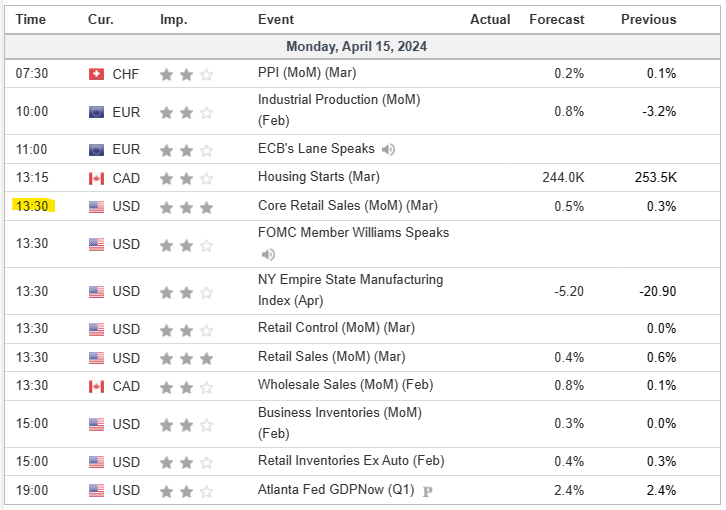
Task: Click the Forecast column header
Action: click(x=557, y=19)
